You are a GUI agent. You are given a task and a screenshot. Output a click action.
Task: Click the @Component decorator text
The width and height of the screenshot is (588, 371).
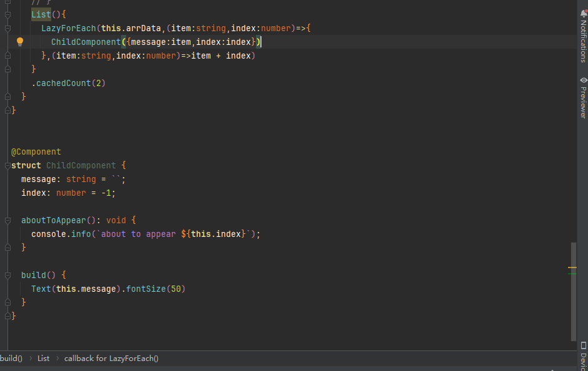coord(36,152)
